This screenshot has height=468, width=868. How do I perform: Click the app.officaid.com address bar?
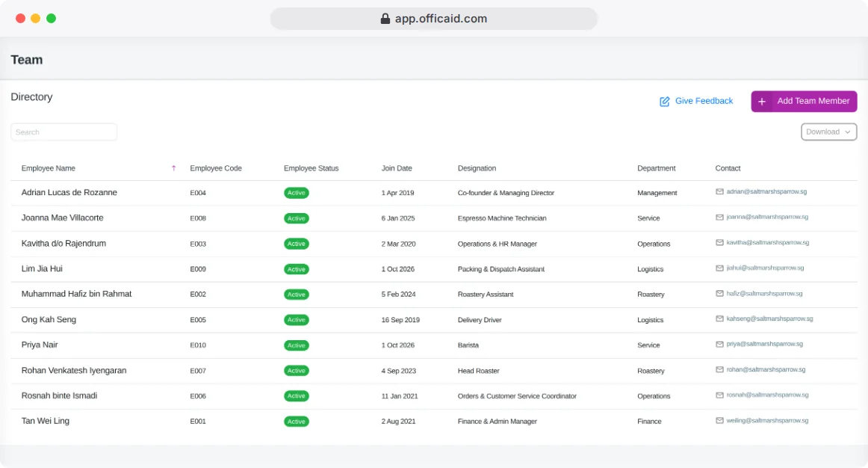pyautogui.click(x=434, y=19)
